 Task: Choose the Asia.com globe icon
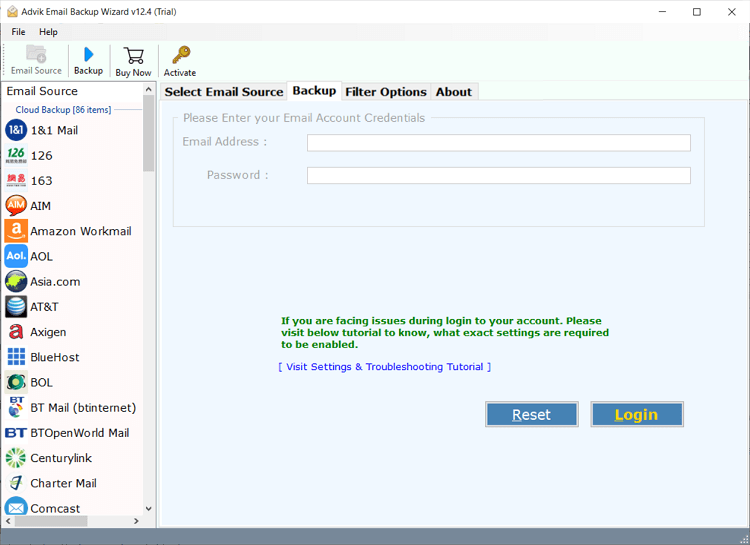[x=16, y=281]
